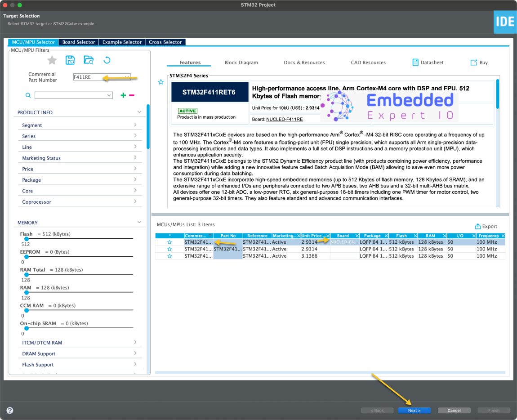Toggle favorite star on third MCU row

[x=169, y=256]
